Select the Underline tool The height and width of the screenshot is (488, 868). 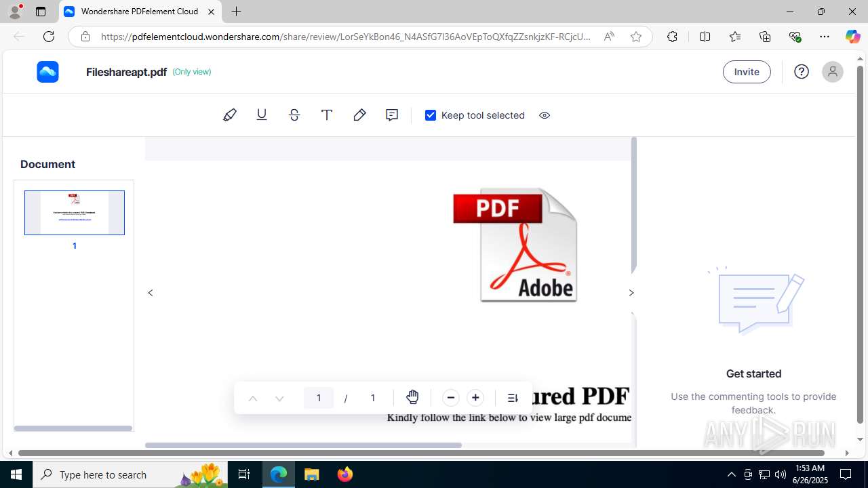(x=262, y=115)
